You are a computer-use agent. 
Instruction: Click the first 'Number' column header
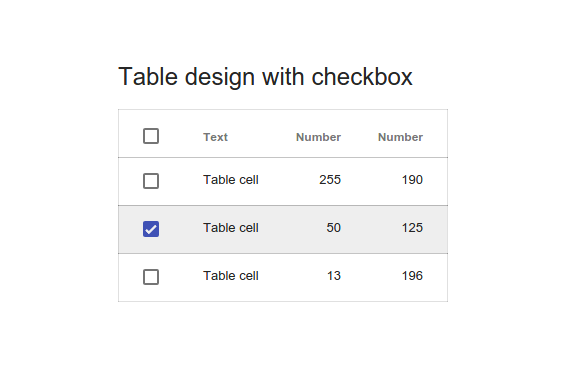[x=318, y=137]
